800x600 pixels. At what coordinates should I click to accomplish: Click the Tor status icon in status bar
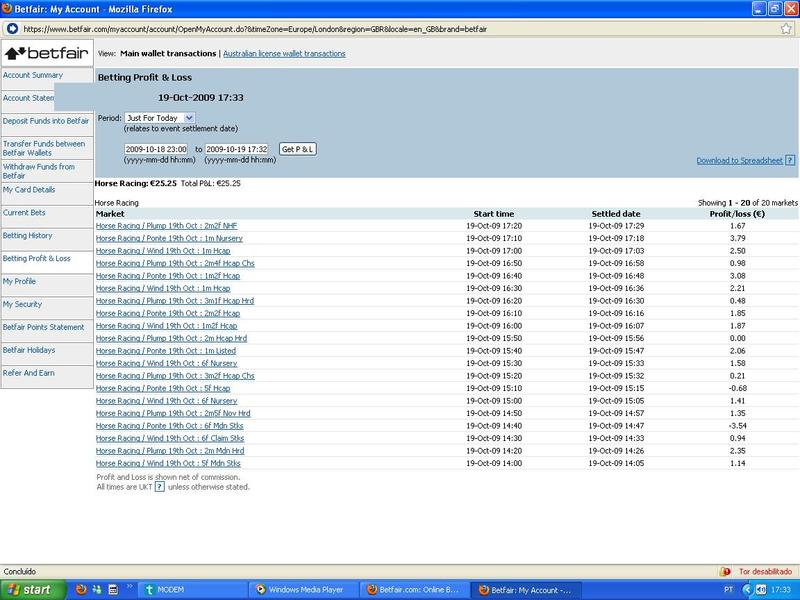click(724, 571)
